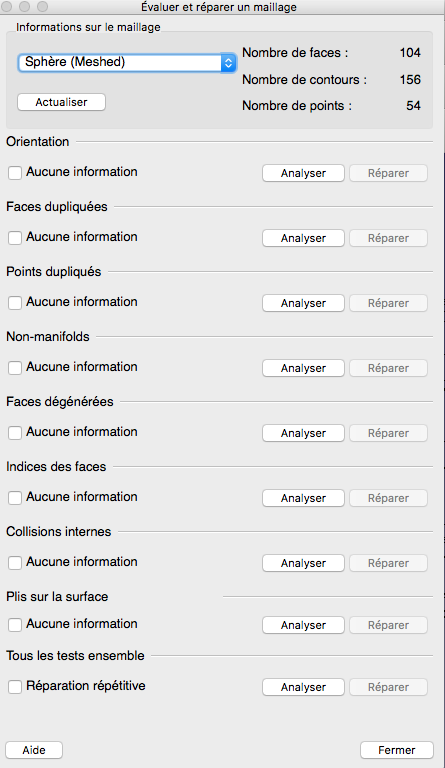Close dialog with the Fermer button
The width and height of the screenshot is (445, 768).
[x=397, y=750]
